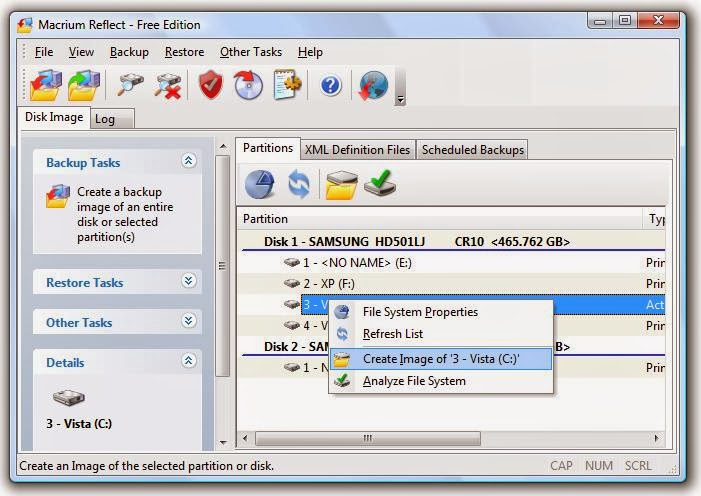
Task: Click the drive icon of partition 2 XP (F:)
Action: coord(292,283)
